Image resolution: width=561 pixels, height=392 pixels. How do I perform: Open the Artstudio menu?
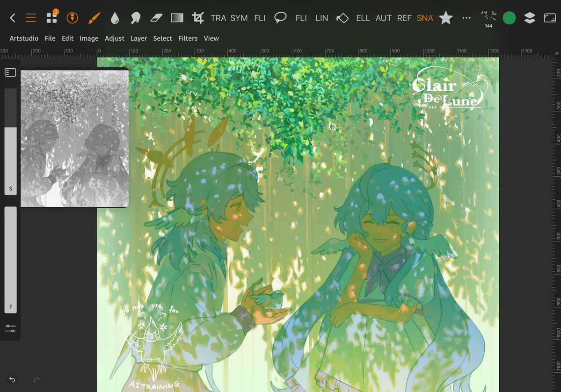[x=24, y=38]
